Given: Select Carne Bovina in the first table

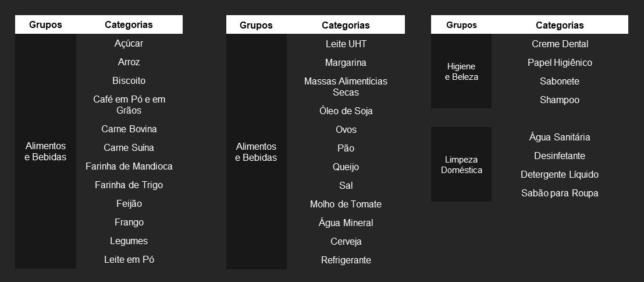Looking at the screenshot, I should pos(129,129).
